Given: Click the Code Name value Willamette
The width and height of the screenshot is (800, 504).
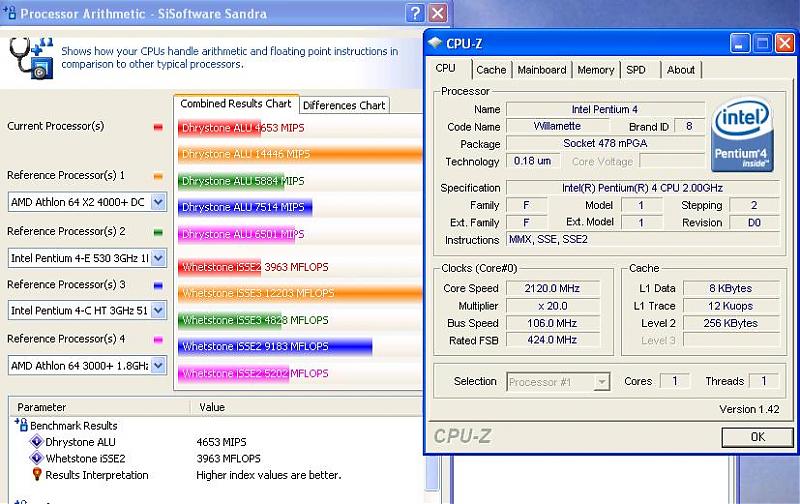Looking at the screenshot, I should 557,126.
